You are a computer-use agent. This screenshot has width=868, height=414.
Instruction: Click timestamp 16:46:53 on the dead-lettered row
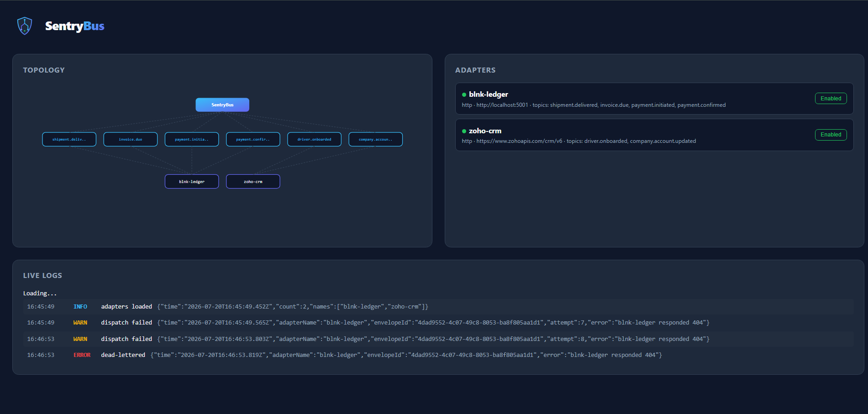(x=41, y=355)
